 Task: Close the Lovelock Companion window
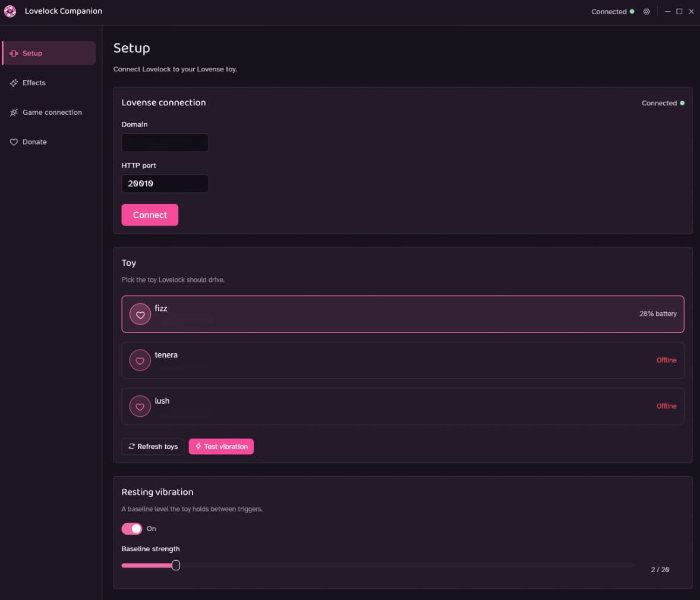pos(691,12)
